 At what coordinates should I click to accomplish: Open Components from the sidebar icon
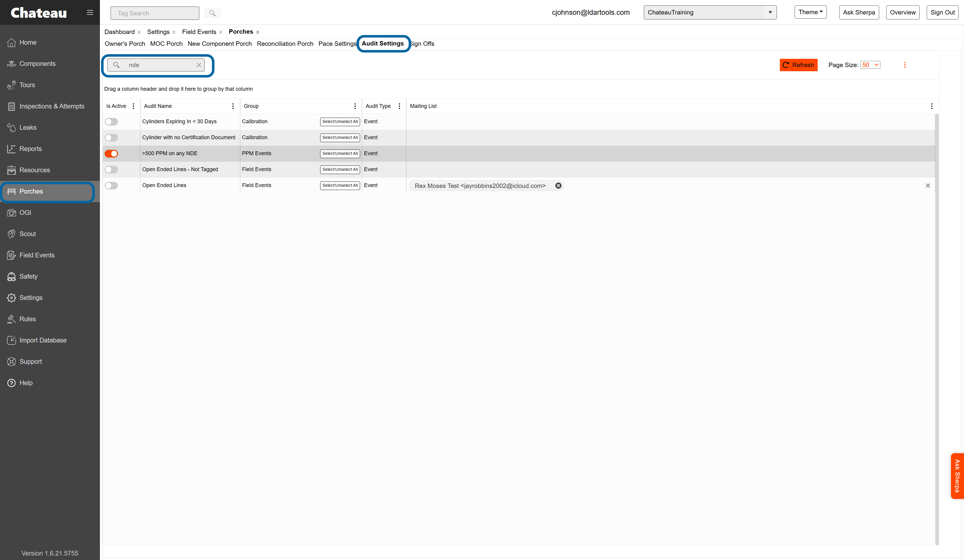point(12,64)
